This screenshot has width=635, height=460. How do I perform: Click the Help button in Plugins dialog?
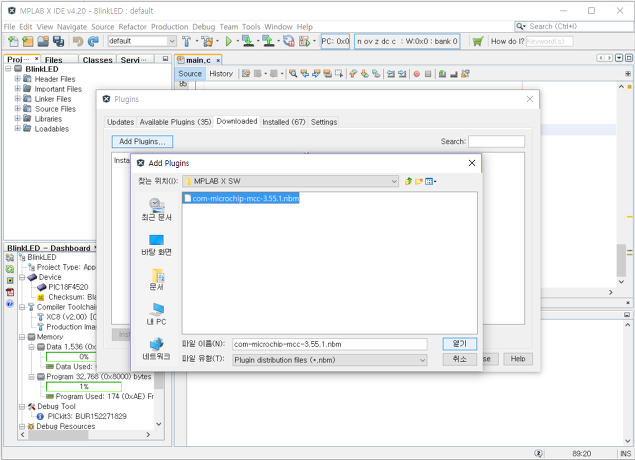518,359
